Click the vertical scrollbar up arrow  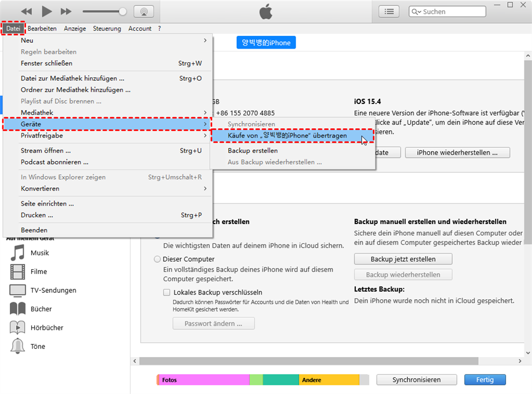tap(528, 55)
